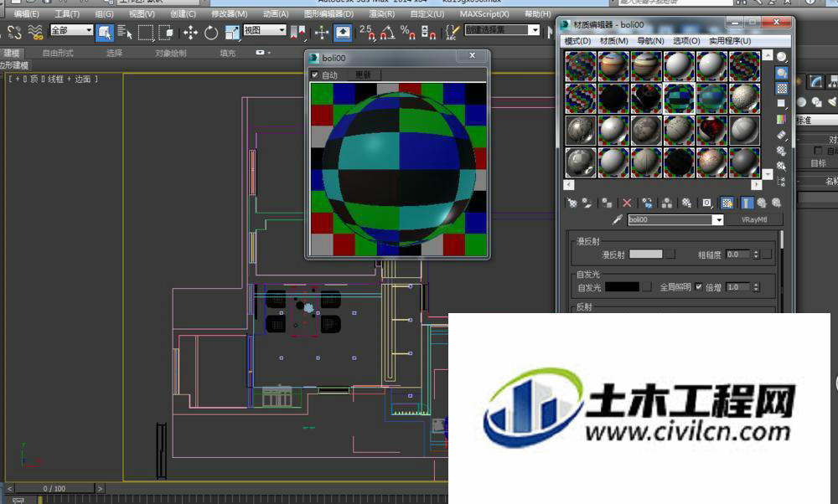Open selection filter dropdown showing 全部
The image size is (838, 504).
71,30
